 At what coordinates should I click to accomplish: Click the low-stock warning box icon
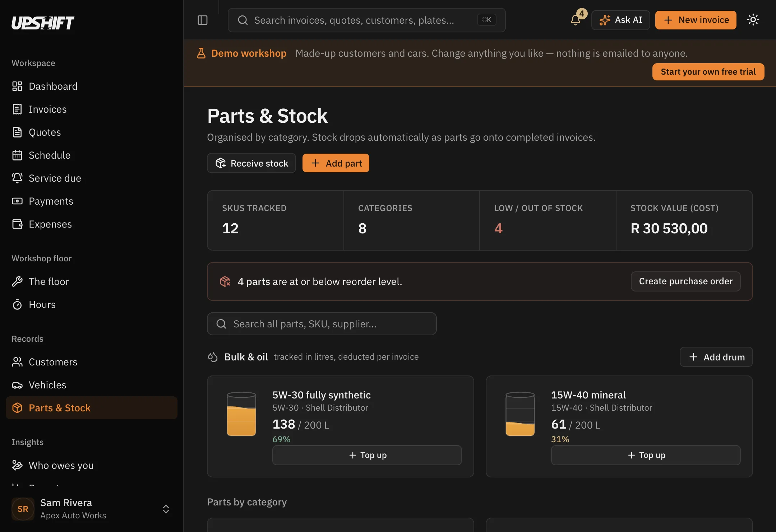(225, 281)
